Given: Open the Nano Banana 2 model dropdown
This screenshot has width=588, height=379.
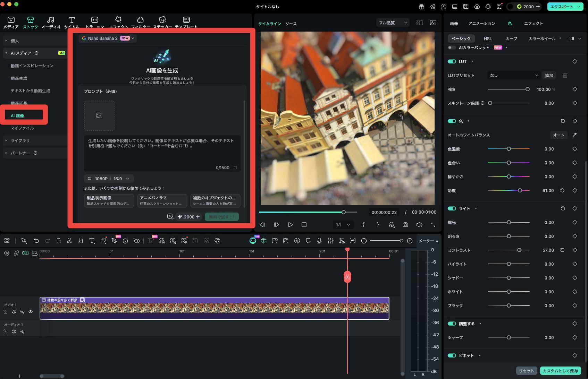Looking at the screenshot, I should (108, 38).
